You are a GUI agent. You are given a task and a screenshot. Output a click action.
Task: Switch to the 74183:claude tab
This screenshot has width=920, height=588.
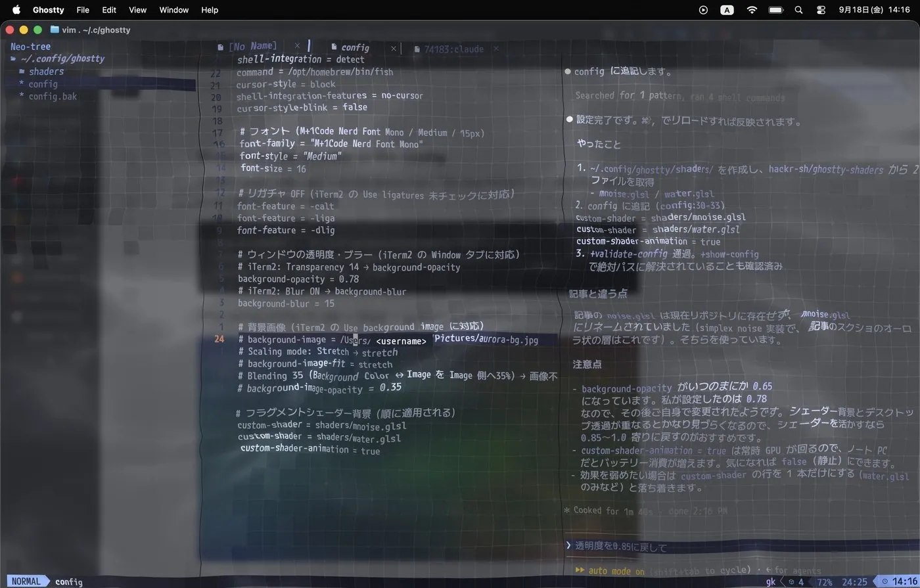[453, 49]
